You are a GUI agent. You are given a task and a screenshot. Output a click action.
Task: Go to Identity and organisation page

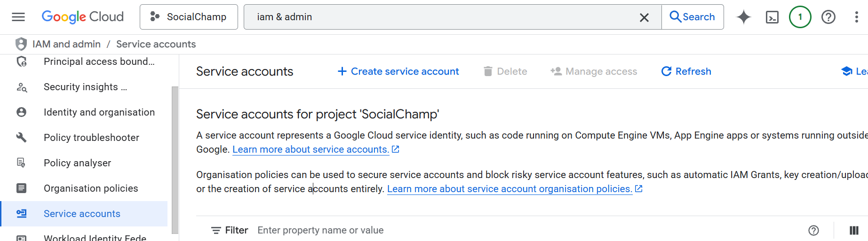click(99, 112)
